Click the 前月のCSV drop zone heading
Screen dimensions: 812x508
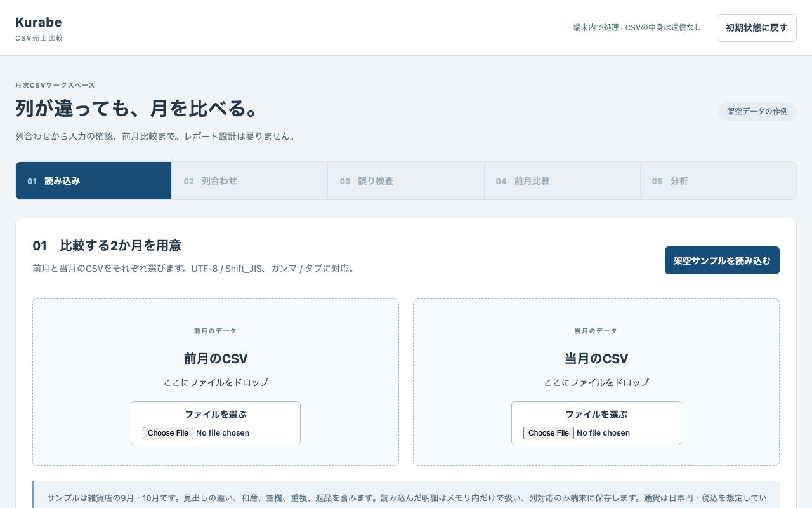(216, 359)
